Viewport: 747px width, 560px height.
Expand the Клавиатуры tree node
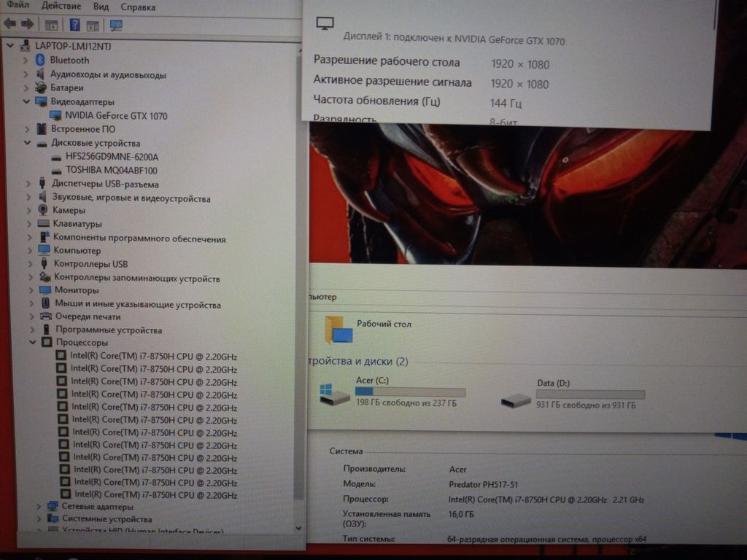click(29, 224)
